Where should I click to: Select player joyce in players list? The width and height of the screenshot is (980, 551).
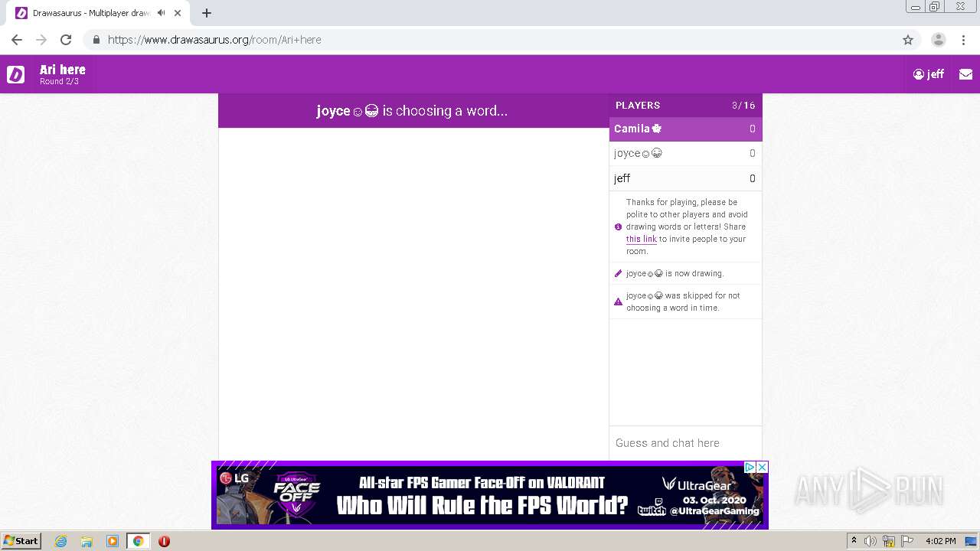(x=685, y=154)
